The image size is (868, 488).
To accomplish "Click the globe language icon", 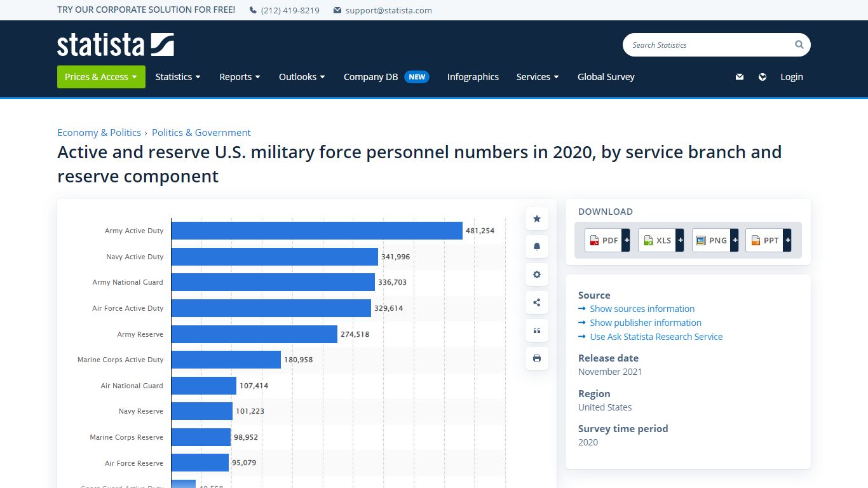I will point(763,77).
